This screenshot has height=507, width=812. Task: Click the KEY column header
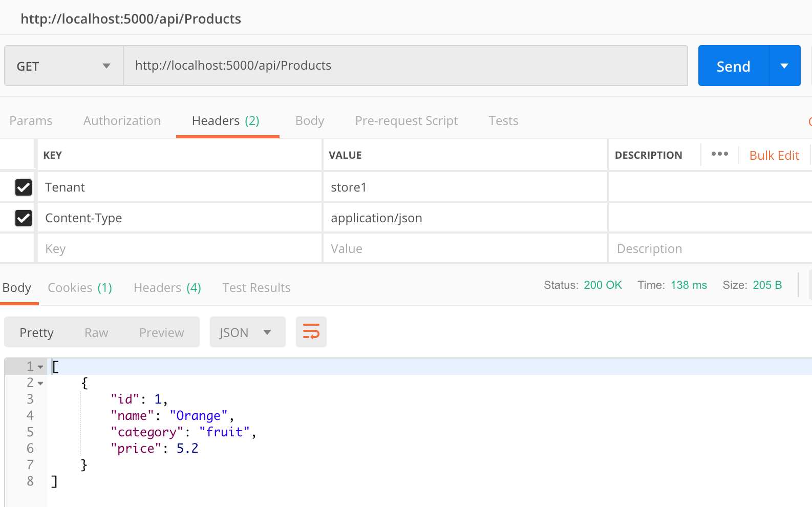click(x=52, y=155)
